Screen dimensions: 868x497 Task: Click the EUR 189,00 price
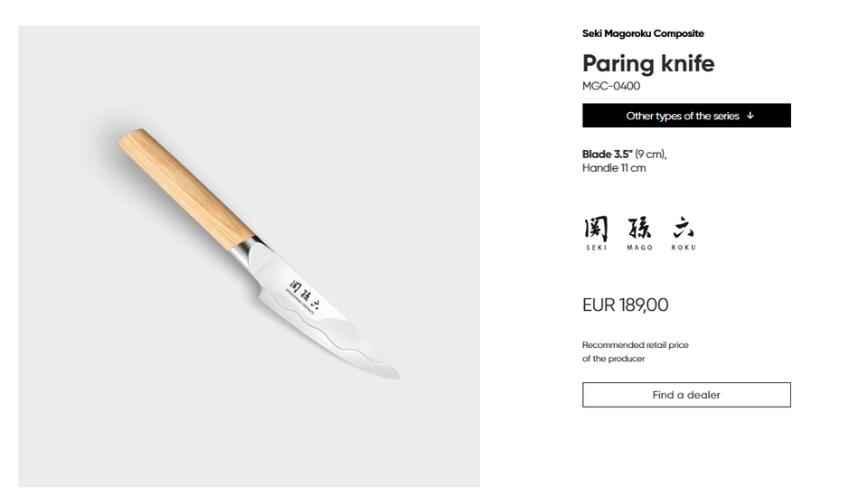coord(626,305)
